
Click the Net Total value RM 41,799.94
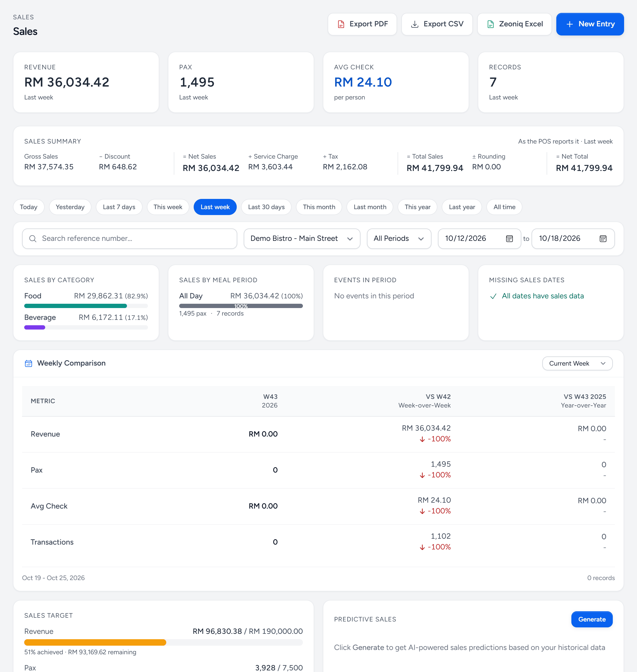click(x=584, y=168)
